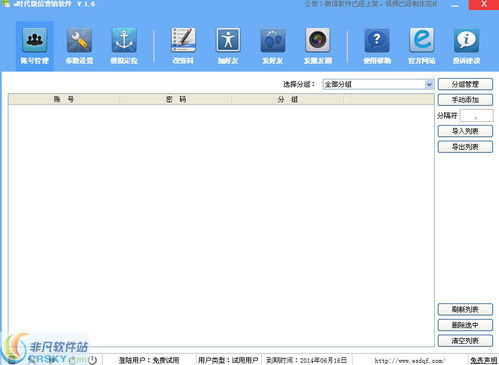
Task: Click the 密码 column header
Action: click(x=176, y=99)
